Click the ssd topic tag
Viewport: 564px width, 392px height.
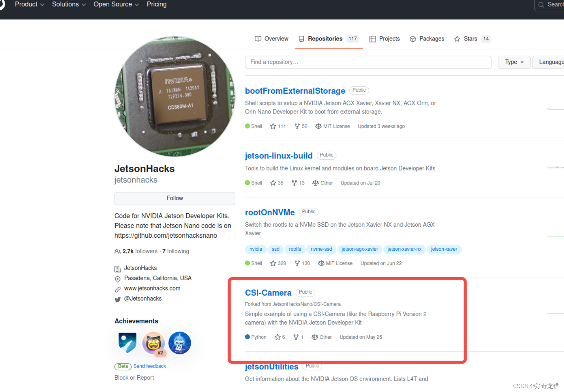pos(275,249)
